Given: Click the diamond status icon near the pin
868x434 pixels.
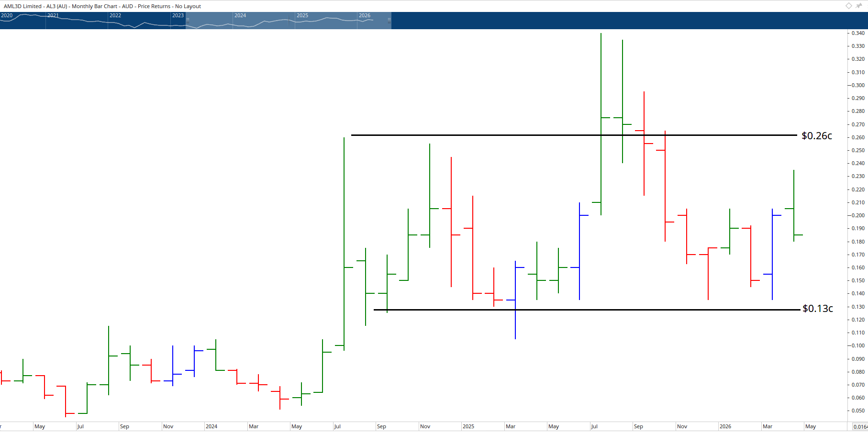Looking at the screenshot, I should pos(848,6).
